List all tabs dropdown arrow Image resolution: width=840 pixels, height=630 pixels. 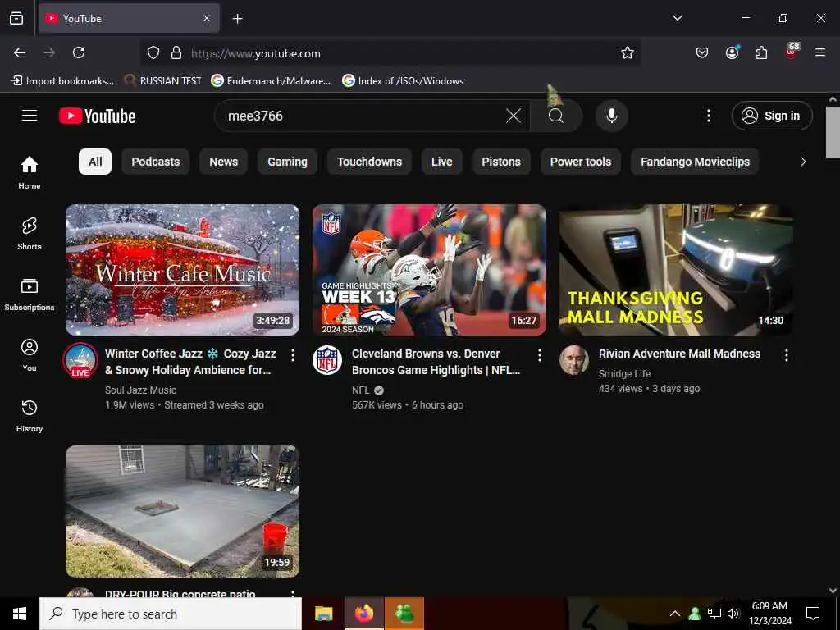pyautogui.click(x=677, y=18)
